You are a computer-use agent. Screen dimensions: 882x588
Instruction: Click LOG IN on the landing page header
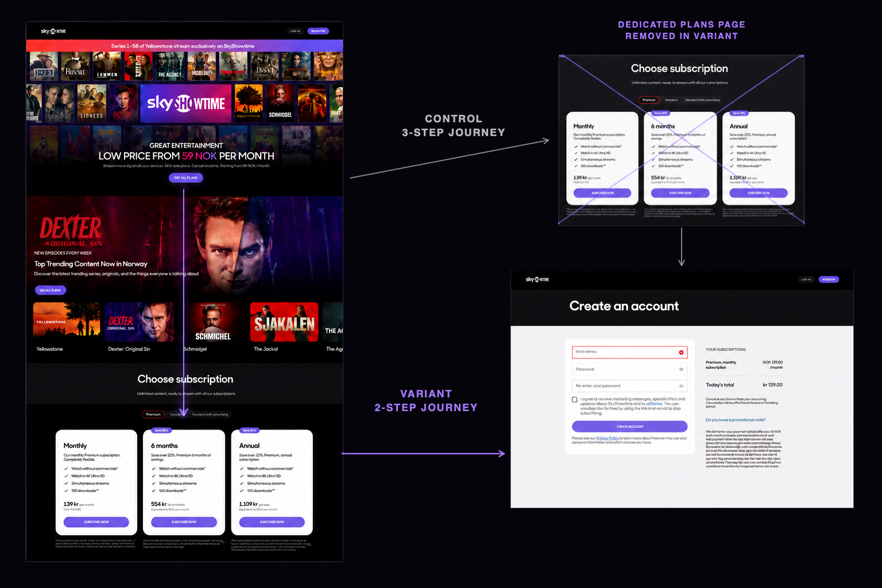tap(295, 31)
